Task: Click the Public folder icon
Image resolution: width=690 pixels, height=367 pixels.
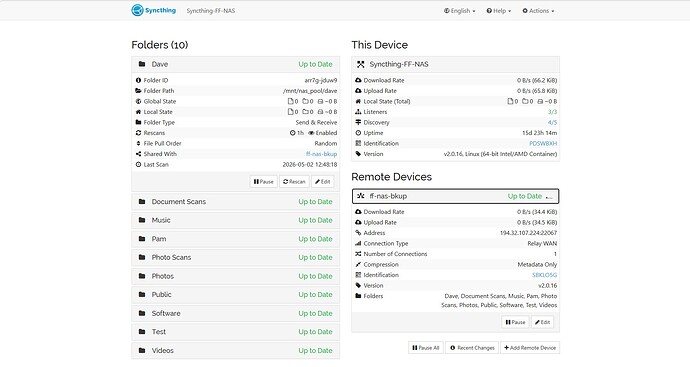Action: coord(142,294)
